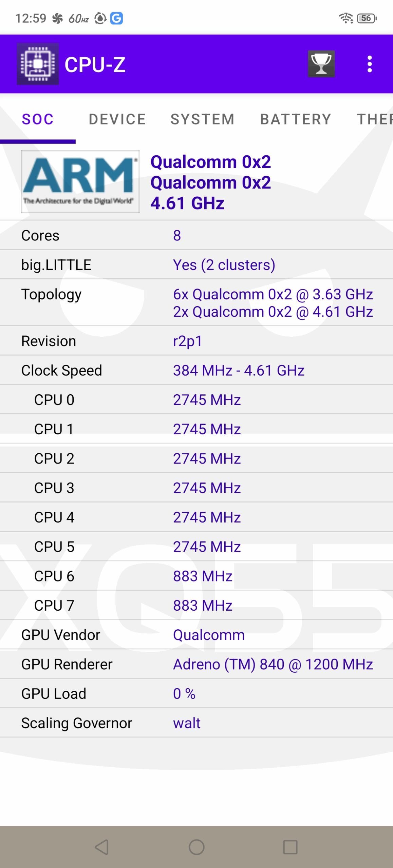Open the BATTERY tab

coord(296,119)
